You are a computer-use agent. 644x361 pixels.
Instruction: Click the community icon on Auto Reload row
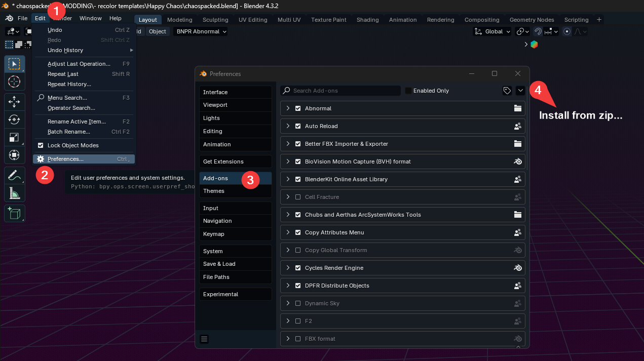point(518,126)
